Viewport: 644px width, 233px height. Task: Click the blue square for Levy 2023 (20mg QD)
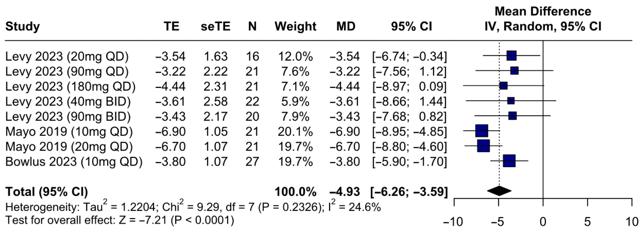[511, 56]
